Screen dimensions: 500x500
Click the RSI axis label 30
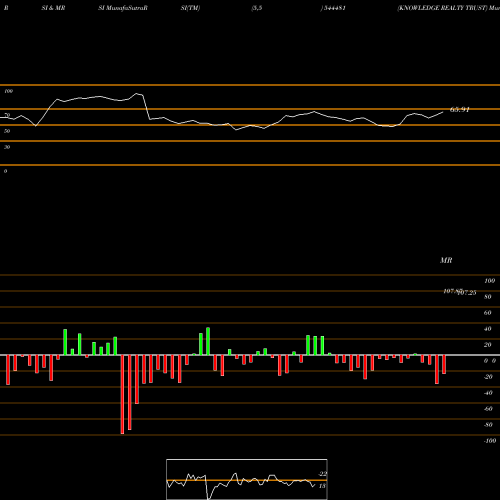(7, 147)
